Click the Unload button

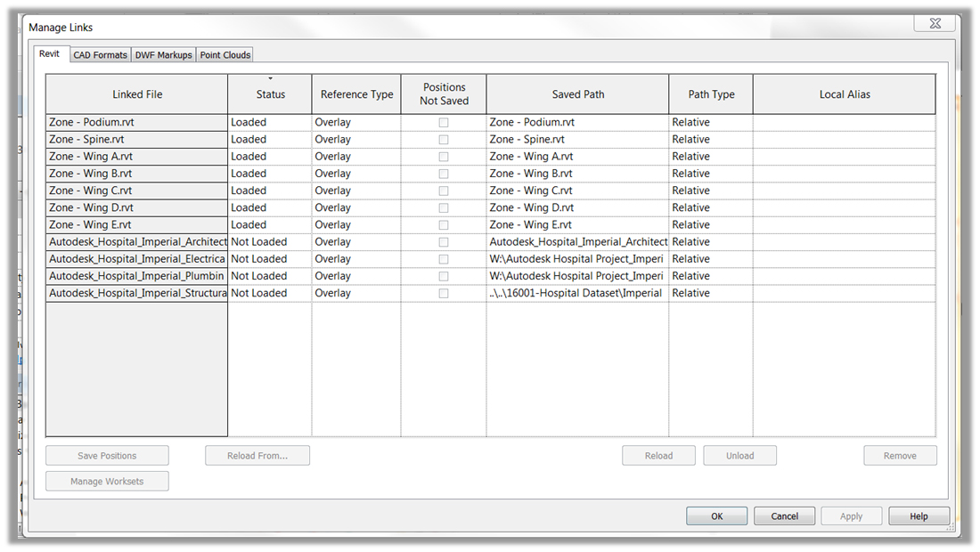pyautogui.click(x=739, y=455)
